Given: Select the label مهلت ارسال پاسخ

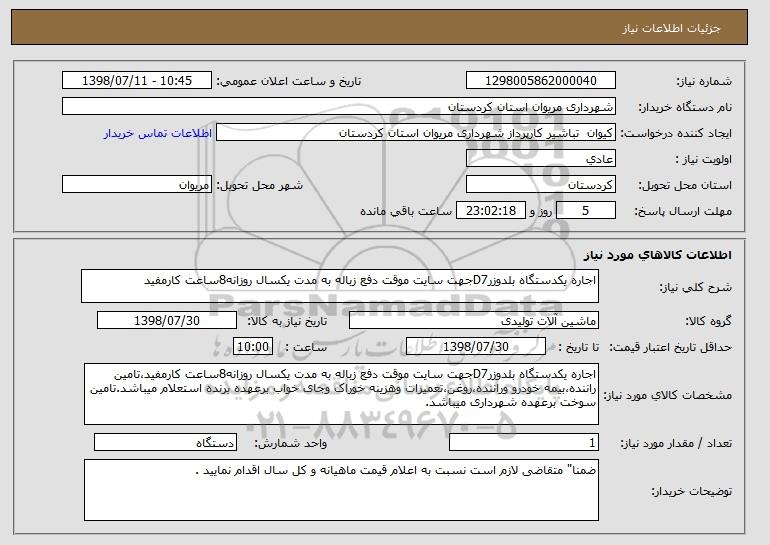Looking at the screenshot, I should pyautogui.click(x=683, y=211).
